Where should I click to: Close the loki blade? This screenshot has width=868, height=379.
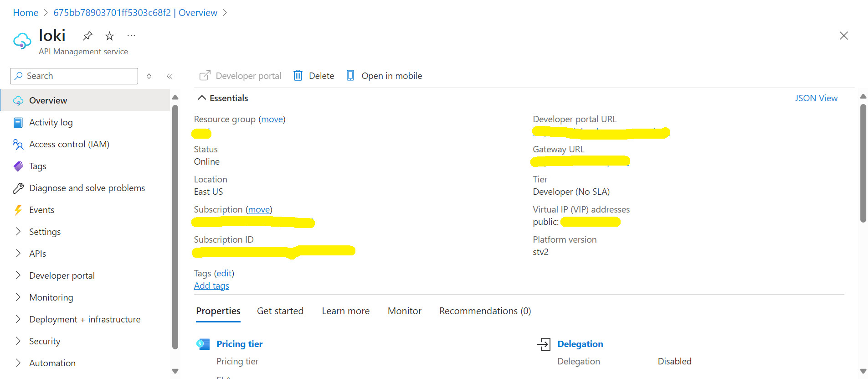(844, 36)
